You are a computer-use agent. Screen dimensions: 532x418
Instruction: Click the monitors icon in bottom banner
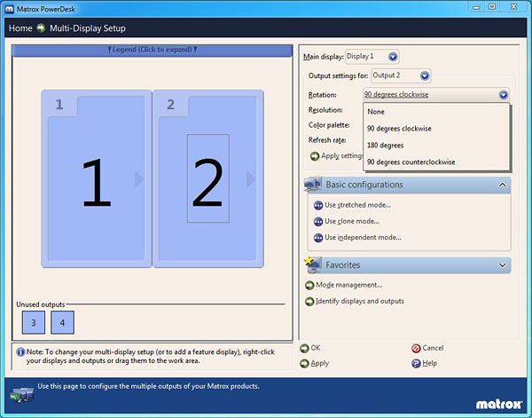point(22,394)
